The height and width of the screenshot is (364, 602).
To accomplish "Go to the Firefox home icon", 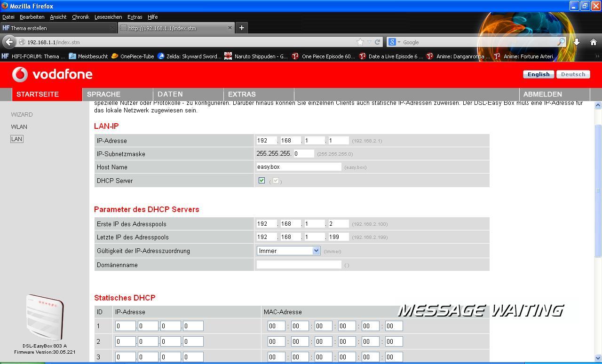I will (x=593, y=42).
